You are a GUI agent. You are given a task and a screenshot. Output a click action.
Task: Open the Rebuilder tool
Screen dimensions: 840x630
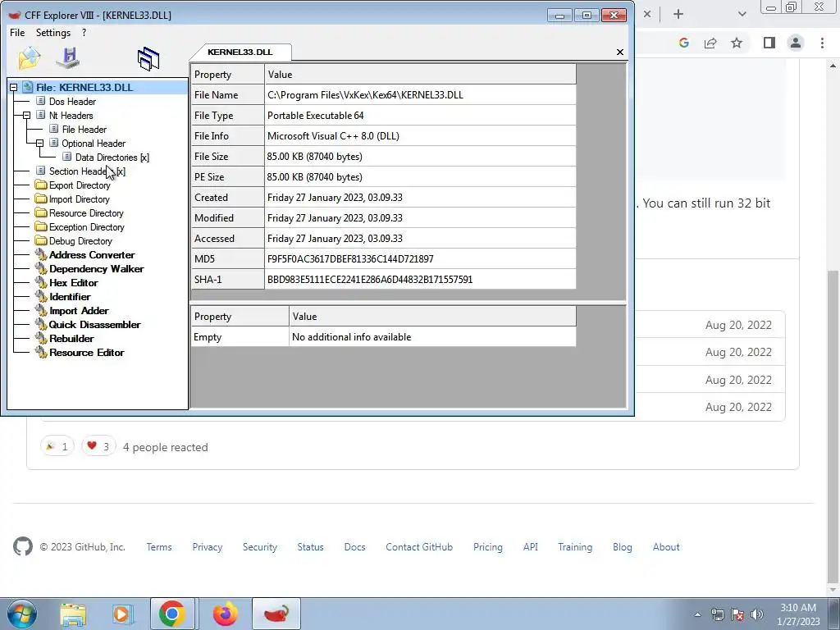(71, 338)
